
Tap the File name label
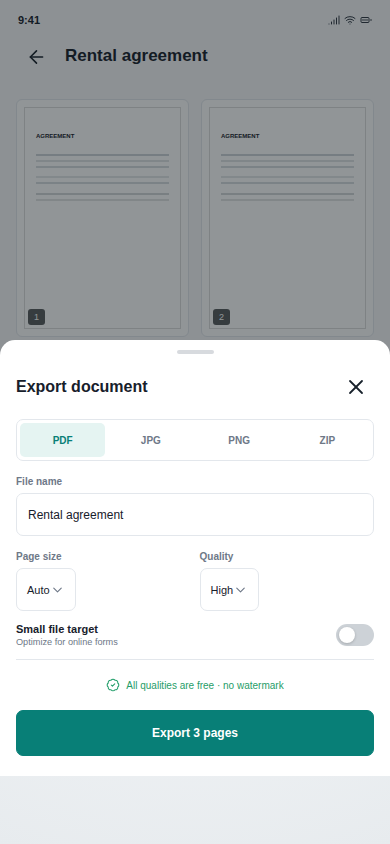click(39, 481)
